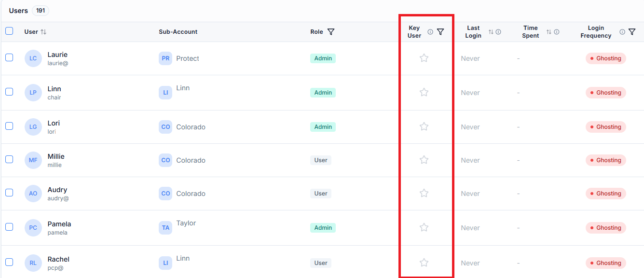
Task: Click the LC avatar for Laurie
Action: pyautogui.click(x=33, y=58)
